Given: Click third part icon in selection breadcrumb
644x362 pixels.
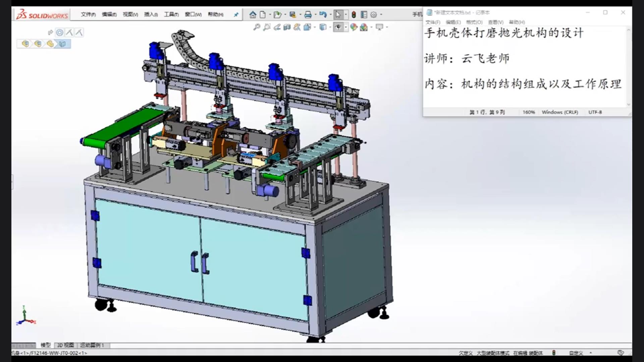Looking at the screenshot, I should pos(50,44).
